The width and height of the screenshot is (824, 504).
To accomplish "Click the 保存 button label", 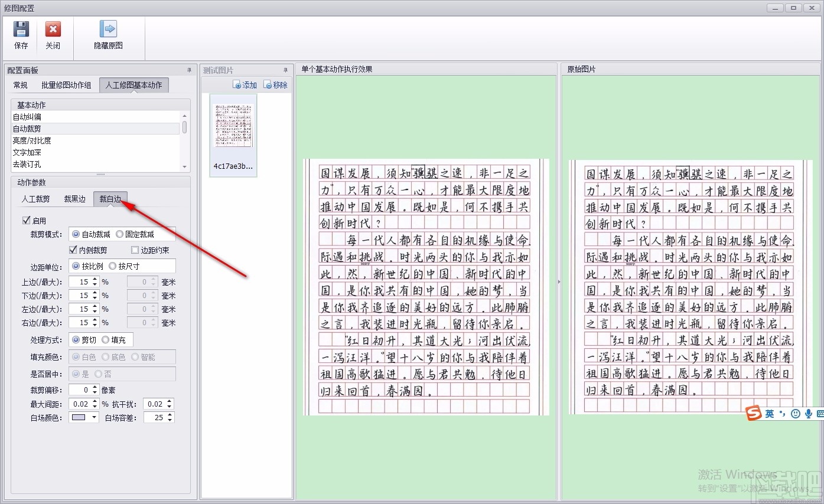I will coord(21,45).
